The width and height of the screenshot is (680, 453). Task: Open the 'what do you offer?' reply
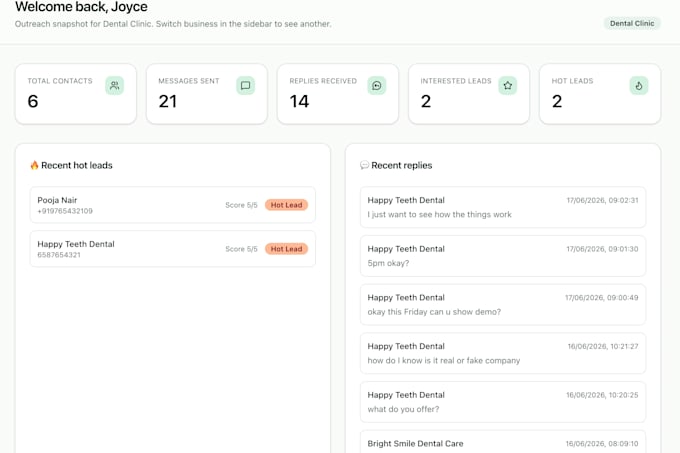(503, 402)
